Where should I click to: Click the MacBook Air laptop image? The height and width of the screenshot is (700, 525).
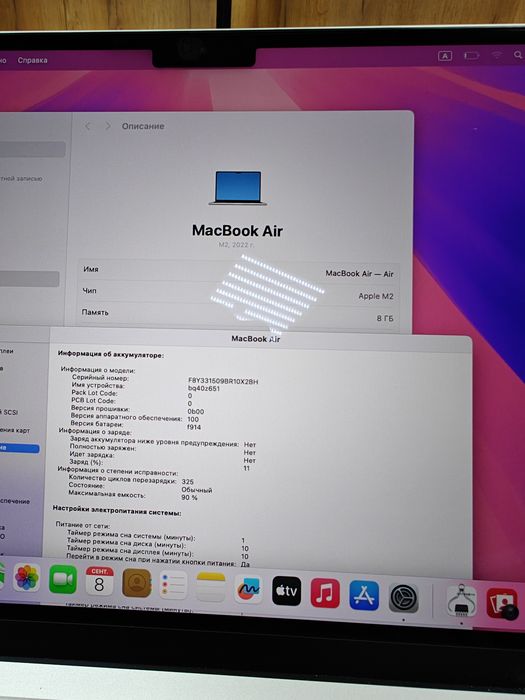tap(238, 188)
